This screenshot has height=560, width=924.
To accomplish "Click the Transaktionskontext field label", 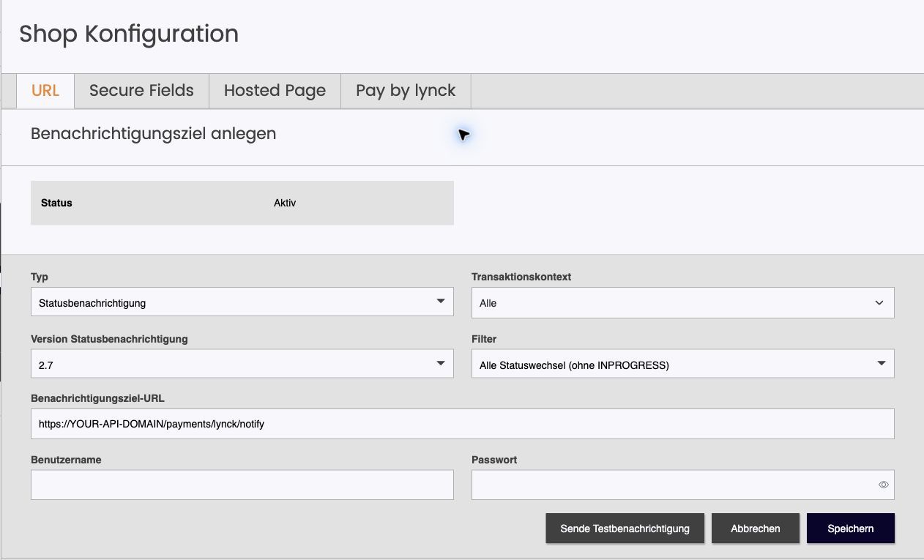I will tap(521, 277).
